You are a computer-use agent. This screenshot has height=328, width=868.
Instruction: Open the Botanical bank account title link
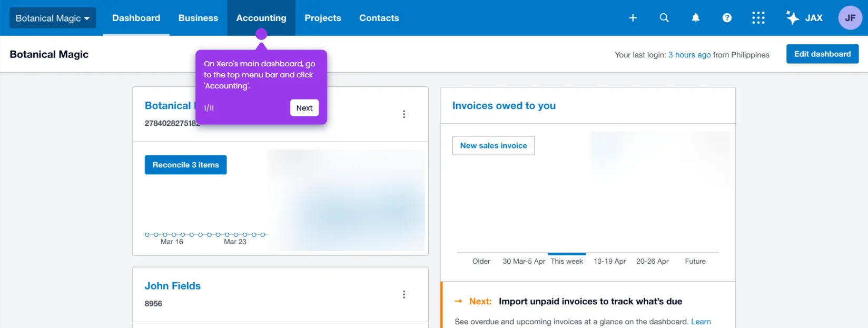click(170, 105)
